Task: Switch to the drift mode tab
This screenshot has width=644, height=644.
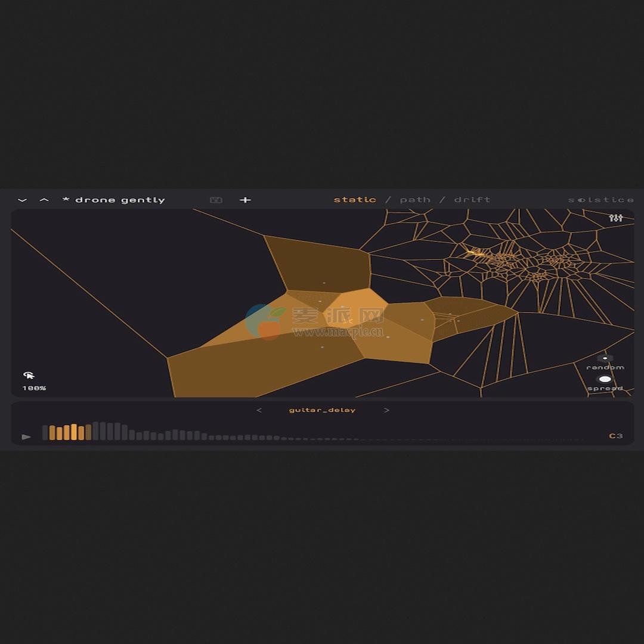Action: (472, 200)
